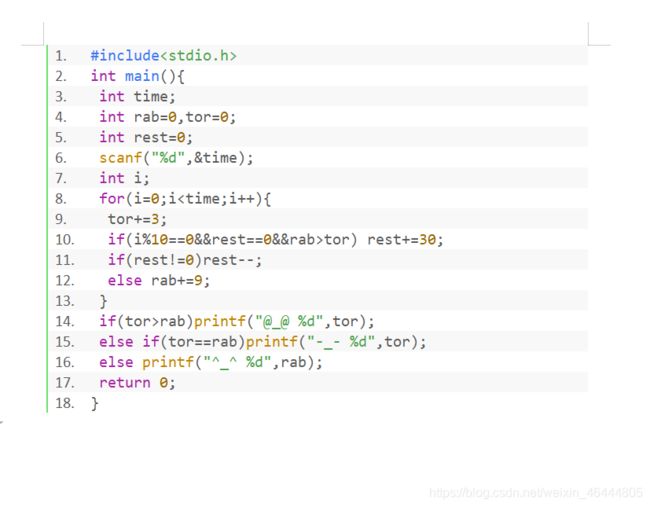Viewport: 650px width, 507px height.
Task: Click the line 'int main(){'
Action: pyautogui.click(x=138, y=76)
